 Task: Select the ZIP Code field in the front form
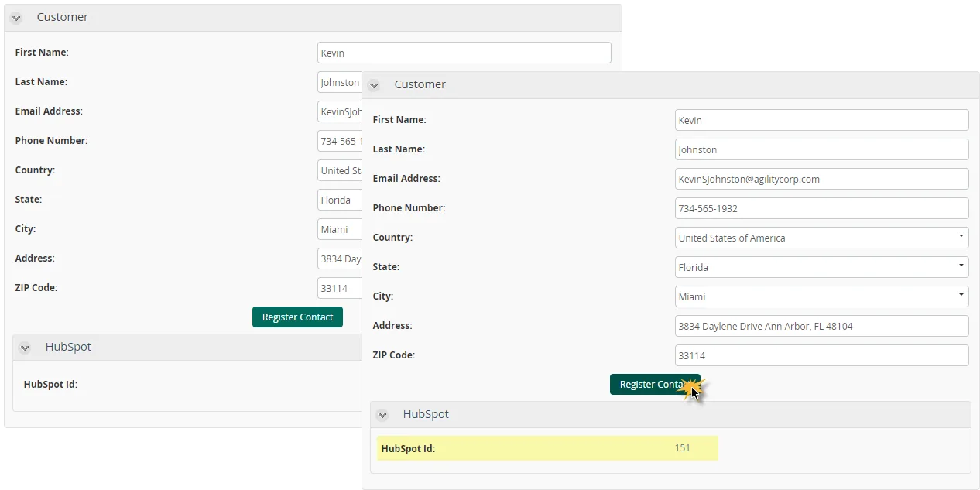(x=821, y=355)
